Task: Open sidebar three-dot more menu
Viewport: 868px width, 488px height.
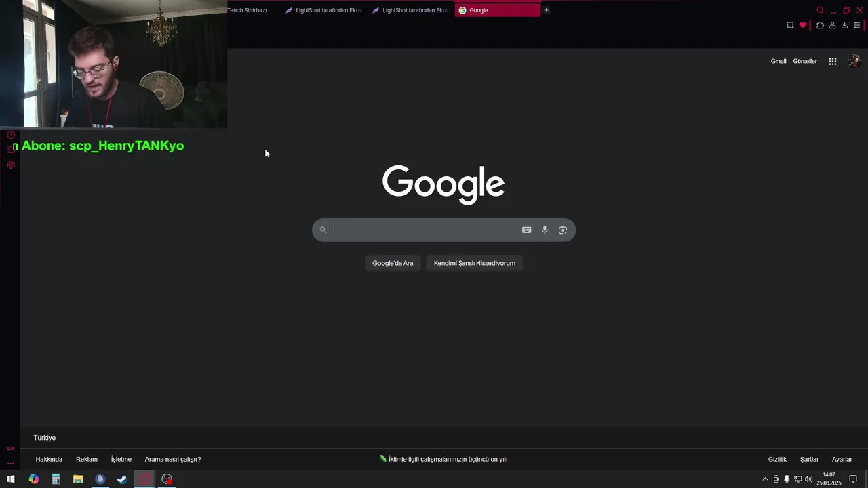Action: tap(10, 463)
